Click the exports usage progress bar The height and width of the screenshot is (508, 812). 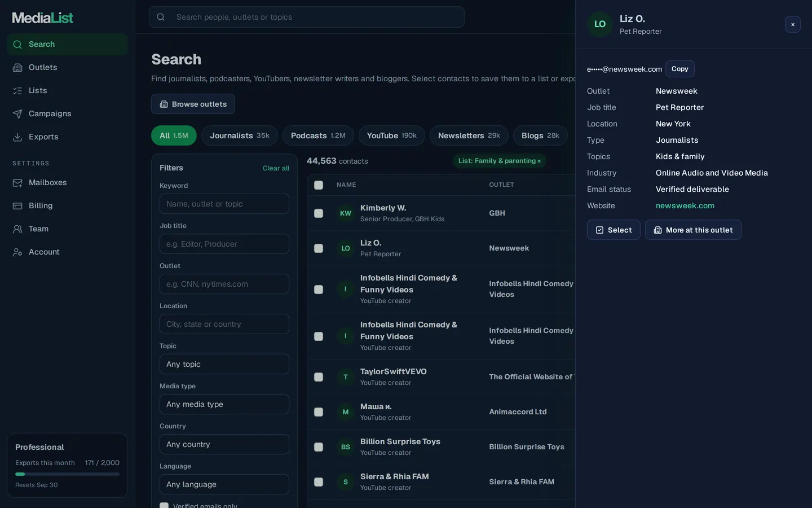point(67,474)
